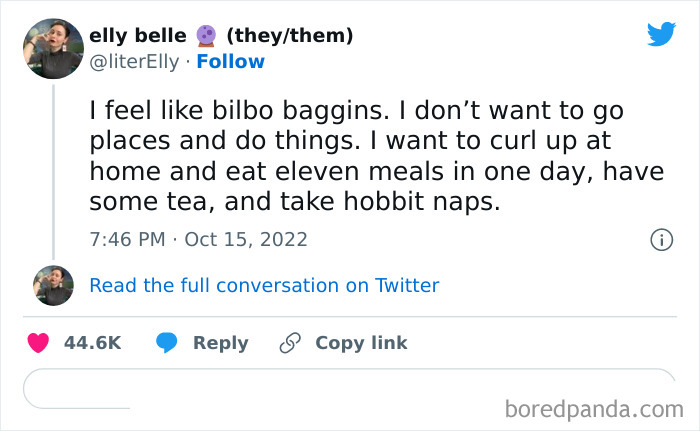700x431 pixels.
Task: Open the elly belle display name
Action: pos(137,36)
